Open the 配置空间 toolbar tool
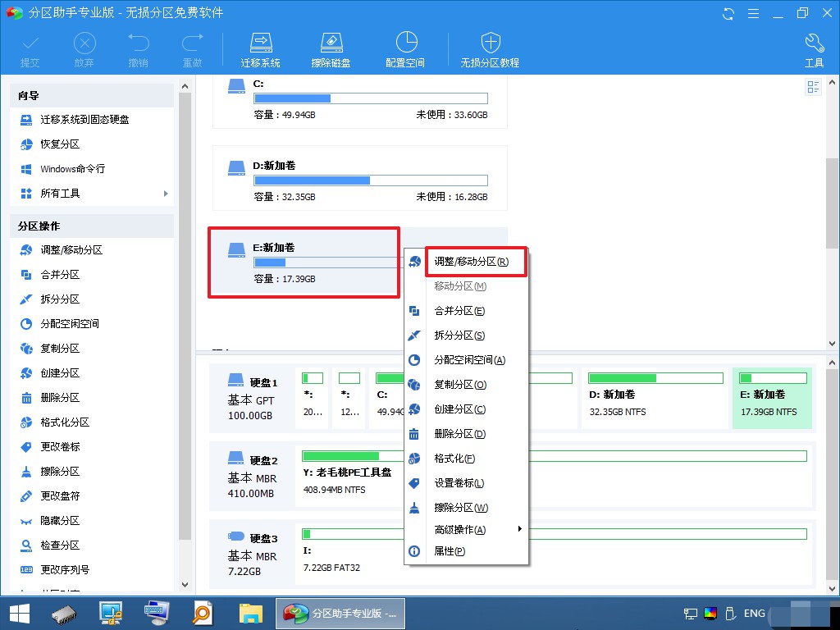The height and width of the screenshot is (630, 840). [405, 50]
